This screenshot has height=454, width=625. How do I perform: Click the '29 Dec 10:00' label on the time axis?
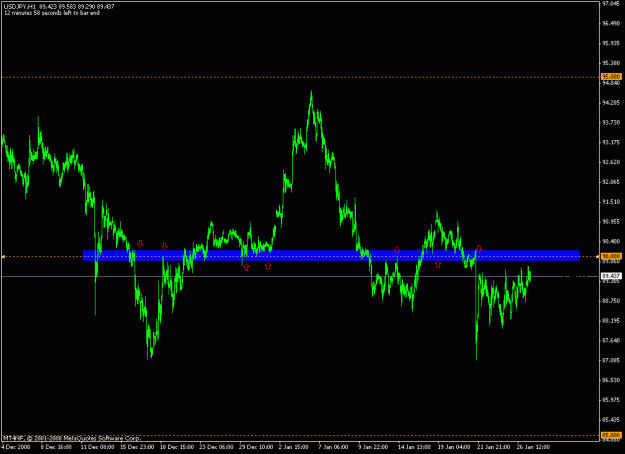pos(256,447)
